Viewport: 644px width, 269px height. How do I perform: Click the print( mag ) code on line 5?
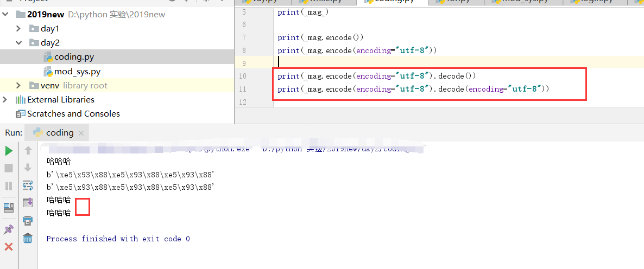[x=302, y=12]
